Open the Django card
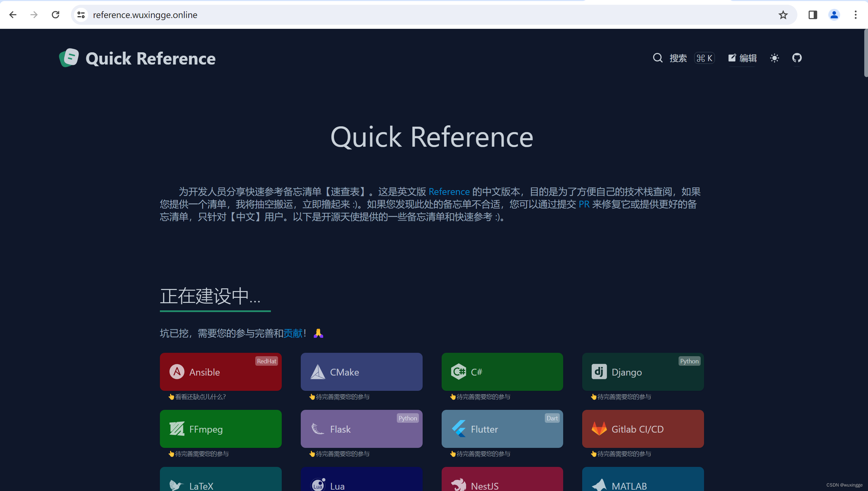 pyautogui.click(x=643, y=372)
